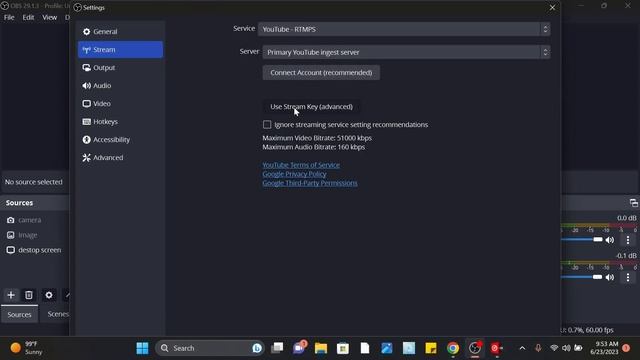Switch to OBS Studio taskbar icon

click(x=475, y=348)
